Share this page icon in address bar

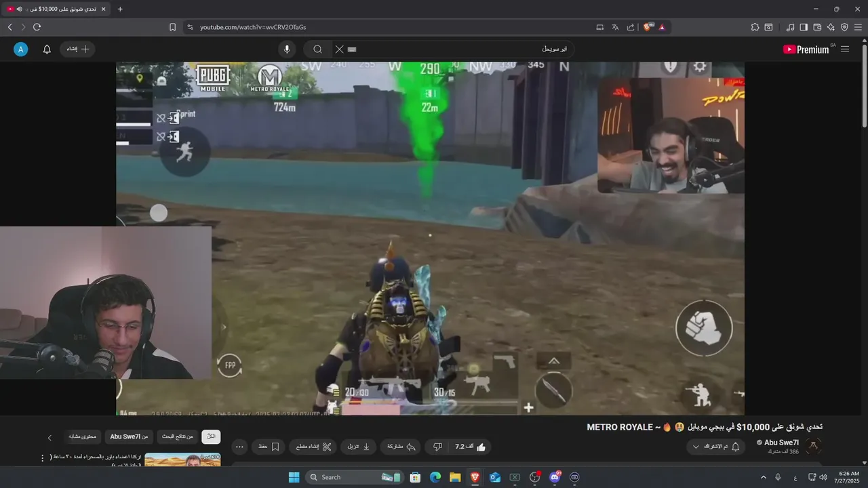click(x=631, y=27)
